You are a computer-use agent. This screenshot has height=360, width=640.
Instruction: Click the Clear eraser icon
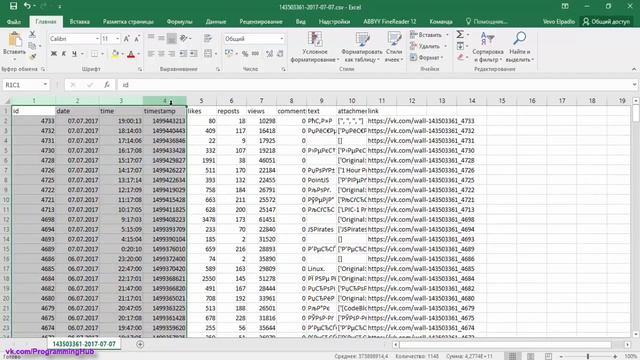click(460, 57)
